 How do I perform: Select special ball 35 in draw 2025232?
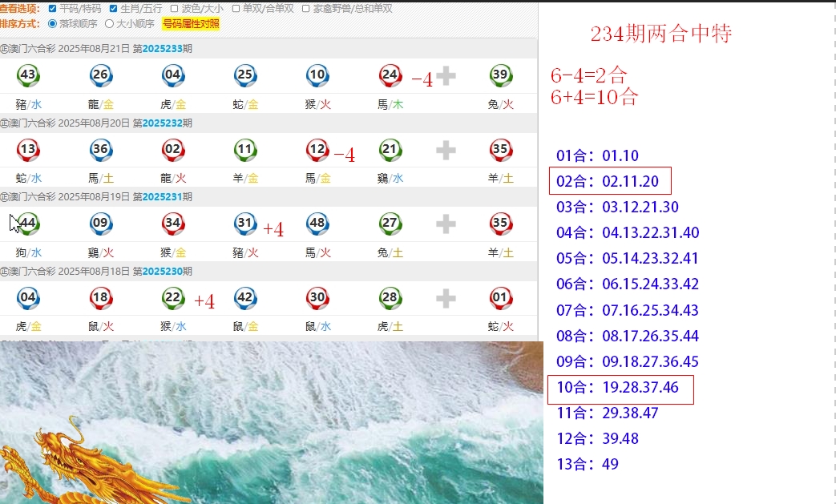501,150
